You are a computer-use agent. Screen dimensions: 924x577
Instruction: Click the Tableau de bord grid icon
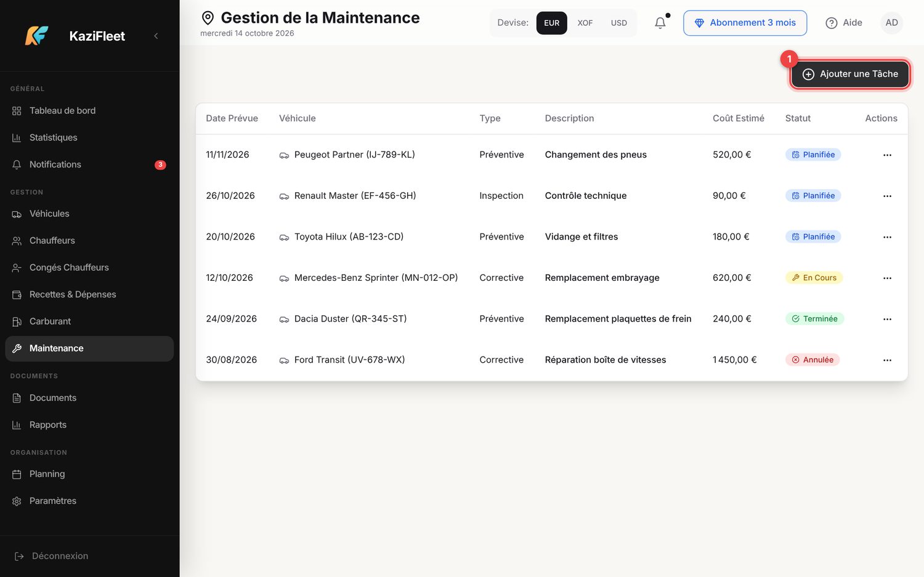(x=17, y=111)
